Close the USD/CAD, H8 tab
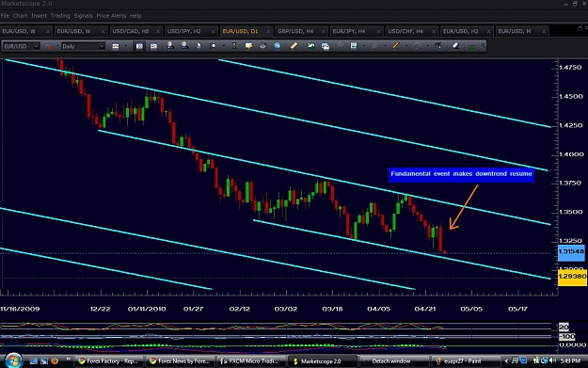 [158, 31]
